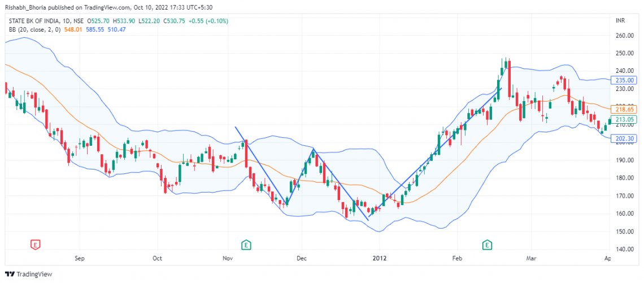This screenshot has height=283, width=644.
Task: Click the 250.00 price axis label
Action: coord(625,54)
